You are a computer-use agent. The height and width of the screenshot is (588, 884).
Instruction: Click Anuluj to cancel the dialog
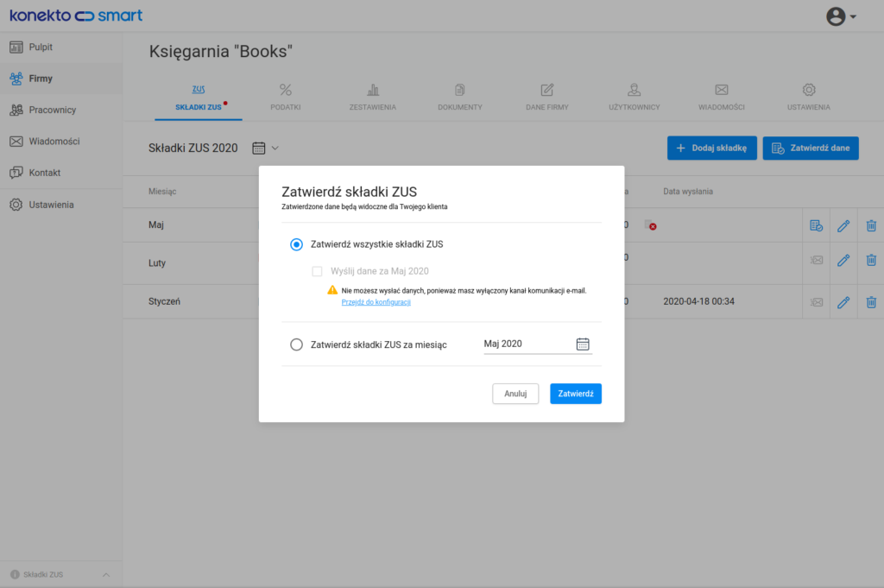515,394
